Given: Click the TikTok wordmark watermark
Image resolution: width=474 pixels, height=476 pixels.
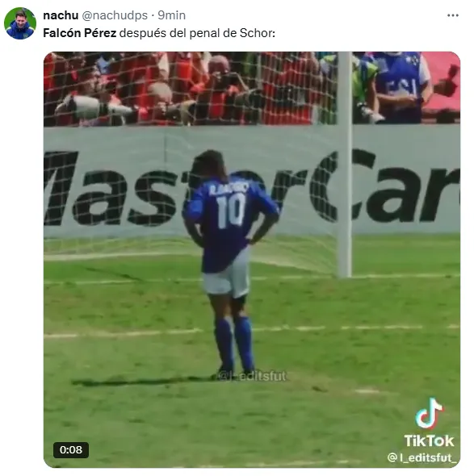Looking at the screenshot, I should pos(429,441).
